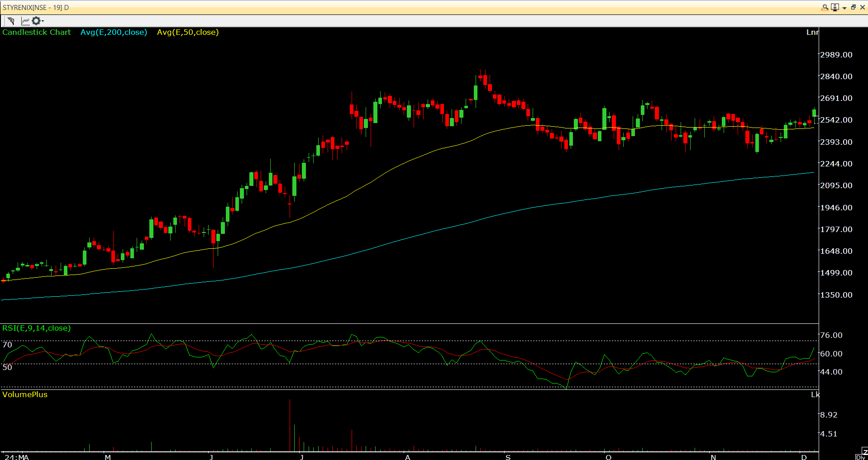Select the Avg(E,50,close) indicator label
The height and width of the screenshot is (460, 868).
click(x=188, y=32)
